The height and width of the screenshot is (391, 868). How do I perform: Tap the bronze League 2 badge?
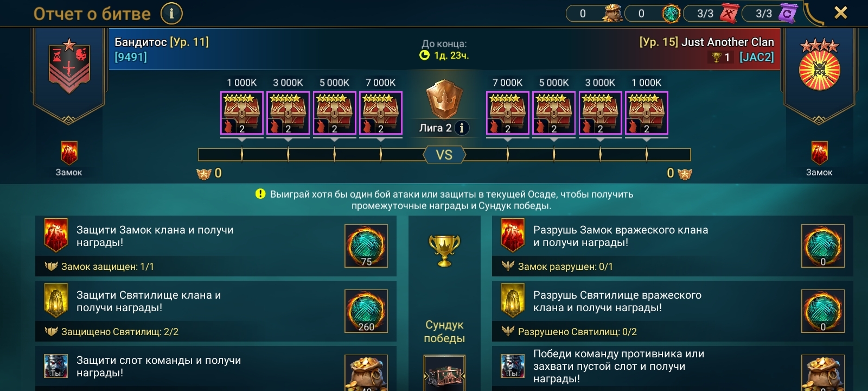tap(444, 100)
